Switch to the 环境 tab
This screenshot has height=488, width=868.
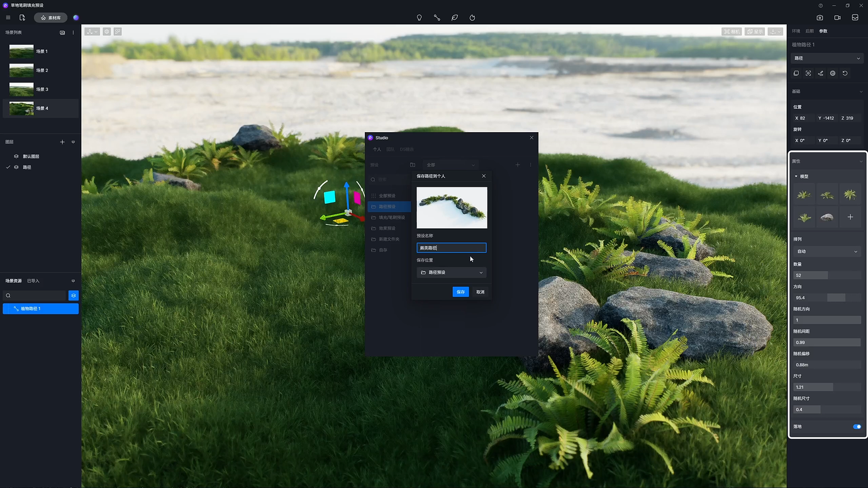[796, 31]
